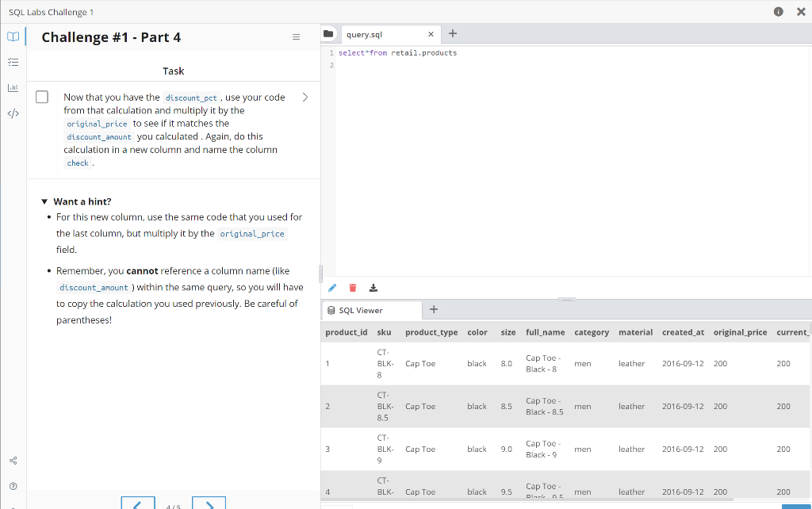Click the info icon in the title bar
Viewport: 812px width, 509px height.
coord(779,12)
